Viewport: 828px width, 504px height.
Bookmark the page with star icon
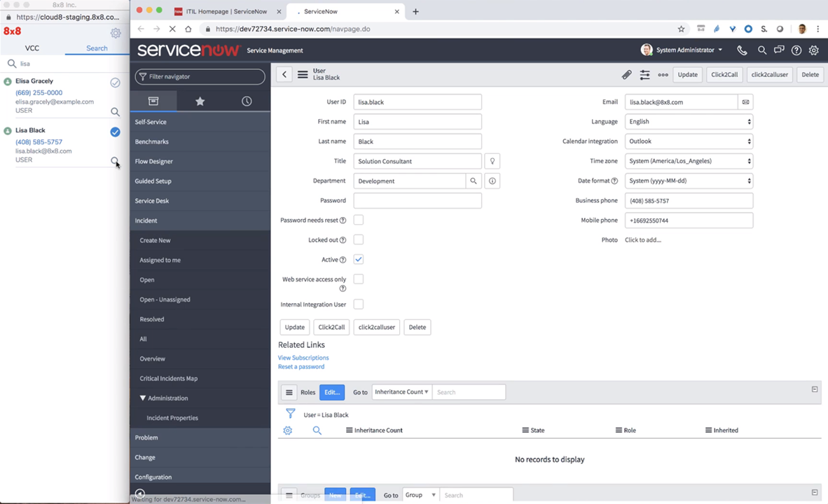tap(681, 29)
